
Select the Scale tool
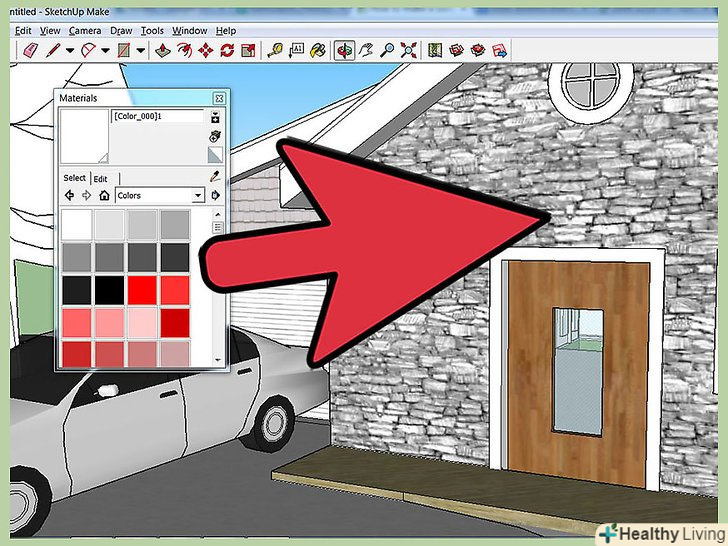pos(248,50)
